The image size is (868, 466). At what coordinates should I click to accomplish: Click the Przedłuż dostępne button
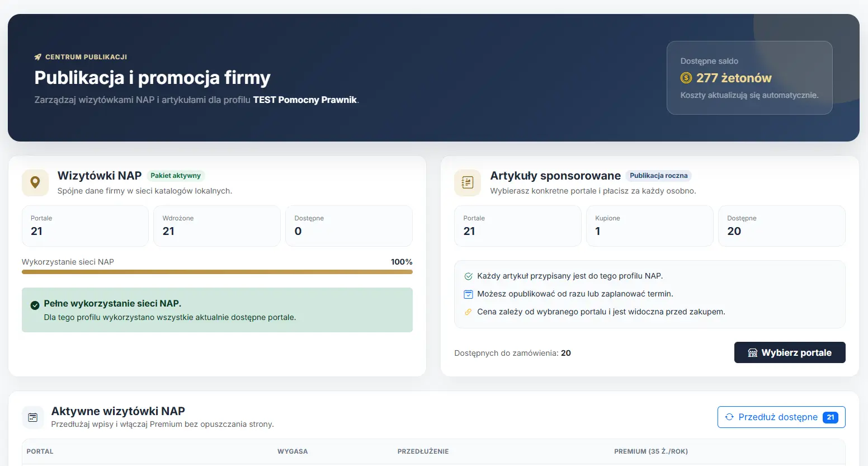781,417
